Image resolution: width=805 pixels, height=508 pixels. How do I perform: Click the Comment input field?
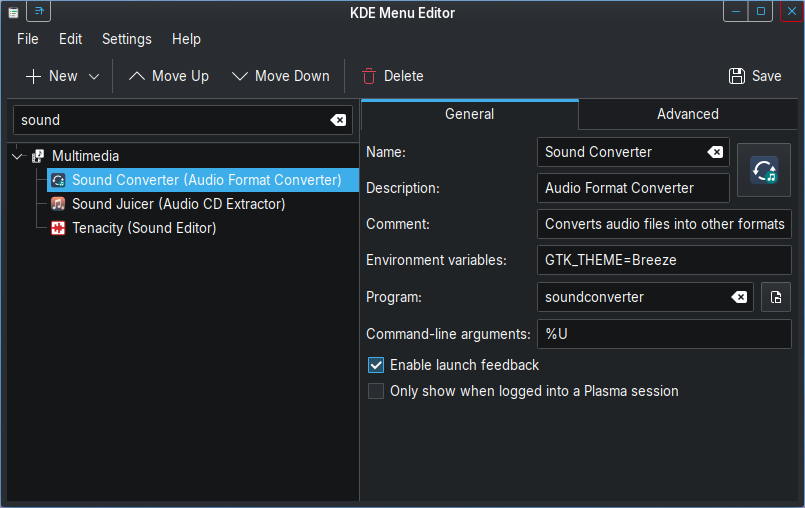664,224
